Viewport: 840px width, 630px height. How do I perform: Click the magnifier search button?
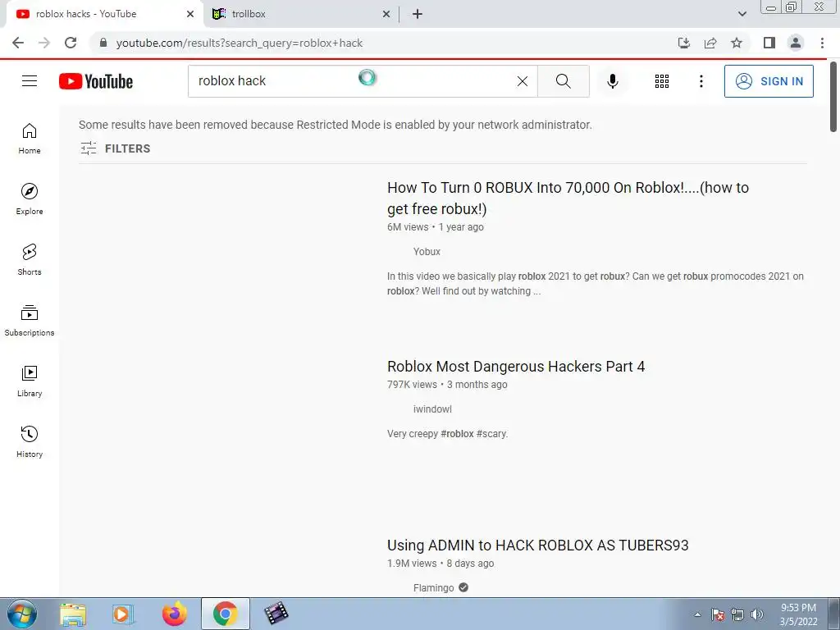click(563, 81)
